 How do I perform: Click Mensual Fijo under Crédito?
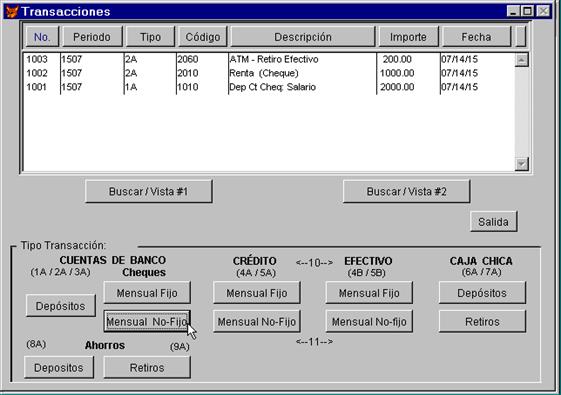(x=257, y=293)
